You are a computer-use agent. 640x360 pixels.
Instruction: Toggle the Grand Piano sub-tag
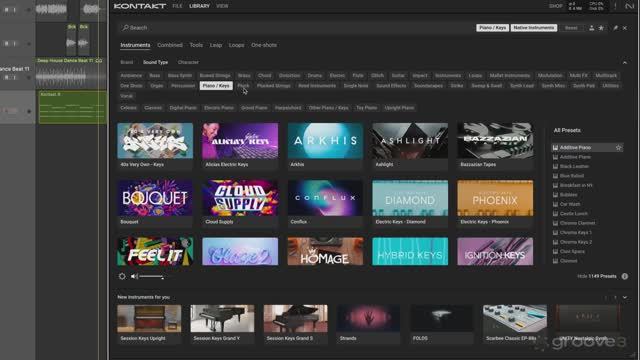point(254,108)
